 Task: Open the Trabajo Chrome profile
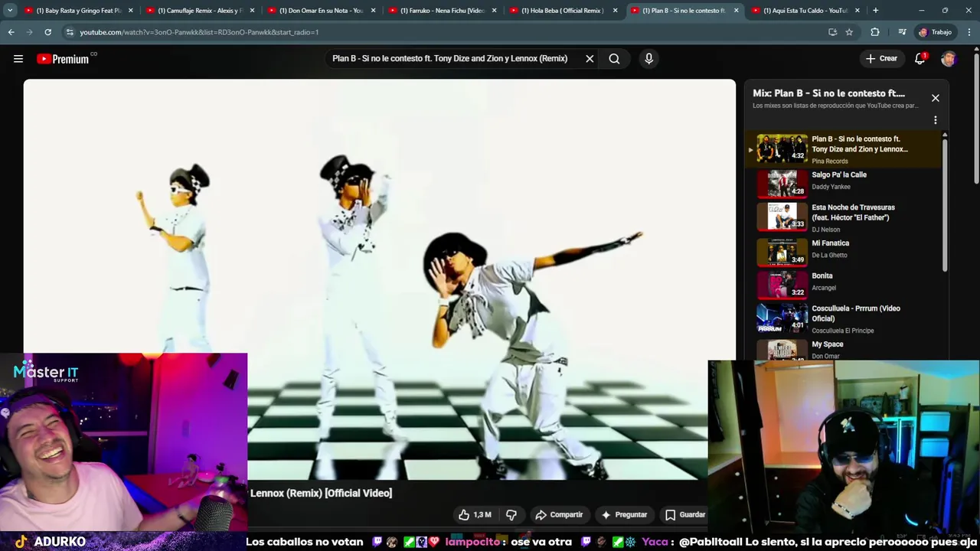[x=936, y=32]
